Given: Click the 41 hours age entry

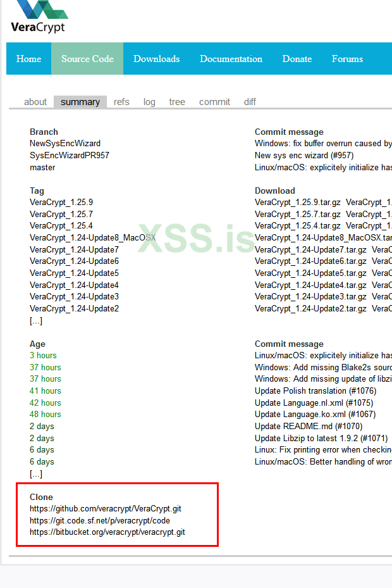Looking at the screenshot, I should click(46, 391).
